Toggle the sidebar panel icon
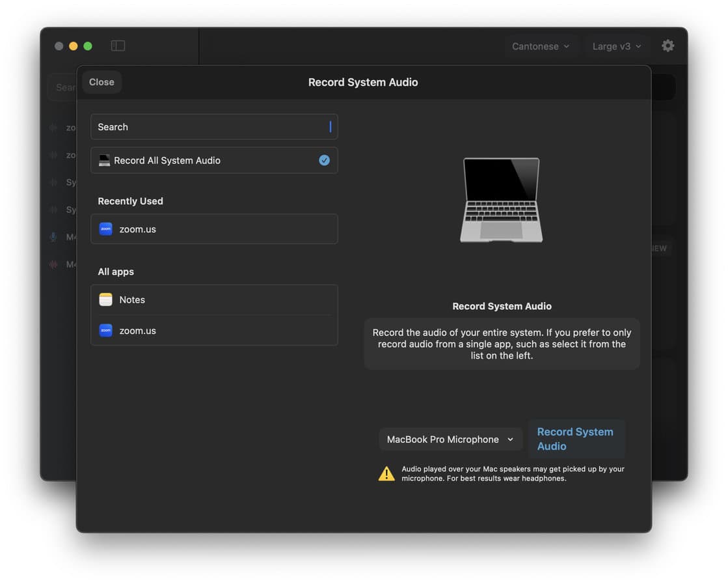This screenshot has width=728, height=586. 118,46
